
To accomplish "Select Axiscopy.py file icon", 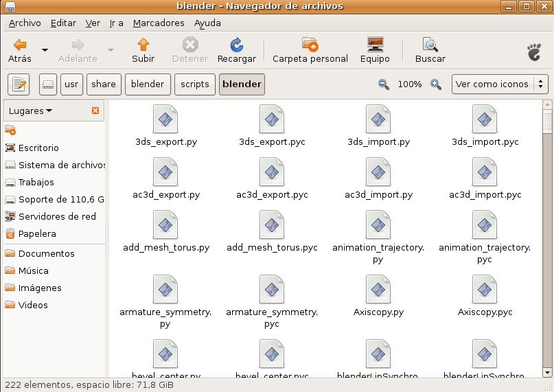I will (378, 290).
